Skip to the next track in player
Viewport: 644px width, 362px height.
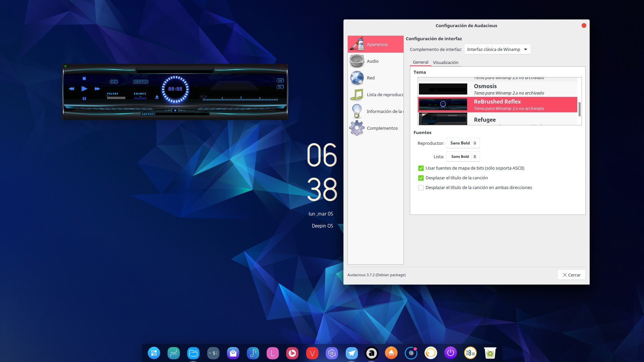tap(97, 89)
